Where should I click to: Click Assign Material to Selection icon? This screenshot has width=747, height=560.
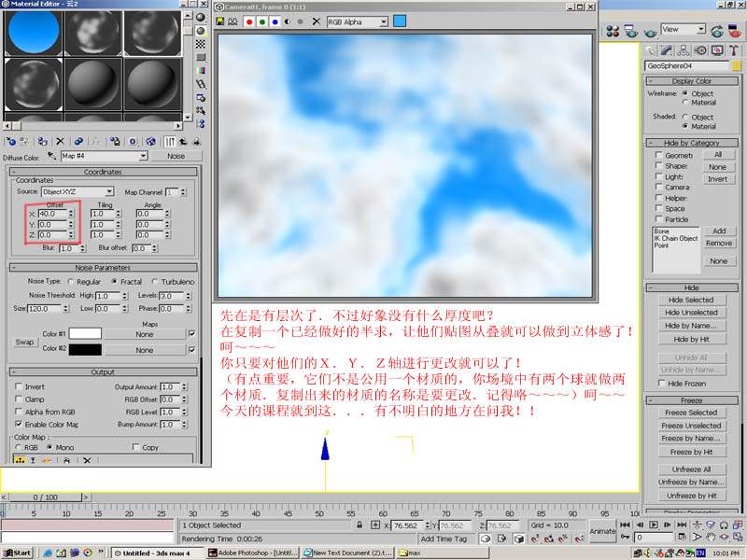(x=42, y=142)
